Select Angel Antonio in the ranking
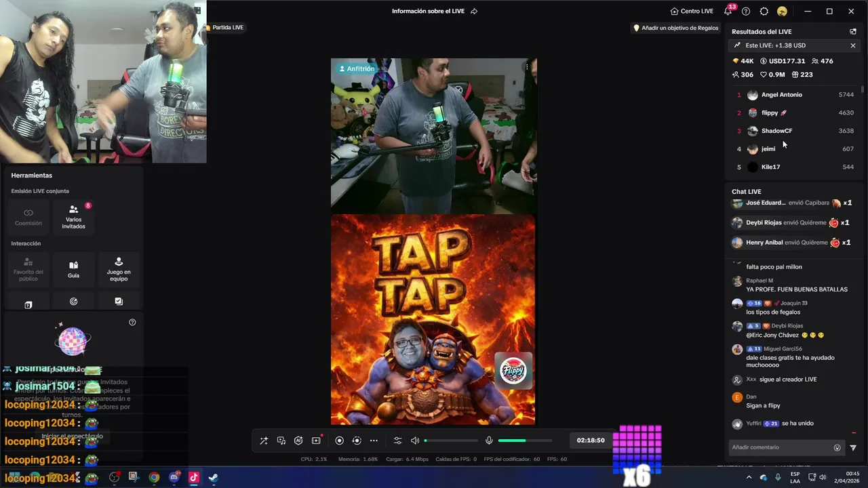Image resolution: width=868 pixels, height=488 pixels. tap(795, 95)
